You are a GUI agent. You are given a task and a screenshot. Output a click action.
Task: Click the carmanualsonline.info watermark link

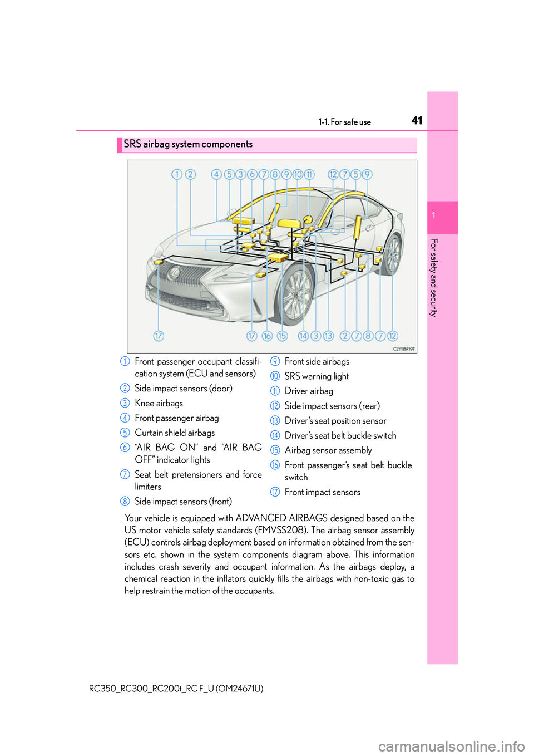tap(451, 746)
